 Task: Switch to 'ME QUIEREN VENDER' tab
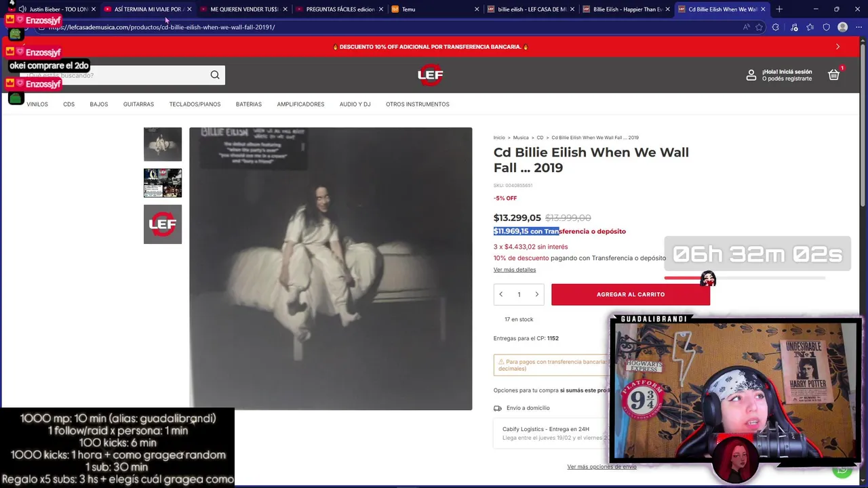click(243, 9)
